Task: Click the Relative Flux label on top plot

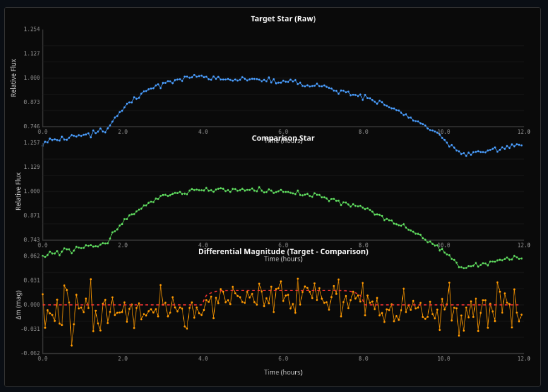Action: pyautogui.click(x=13, y=78)
